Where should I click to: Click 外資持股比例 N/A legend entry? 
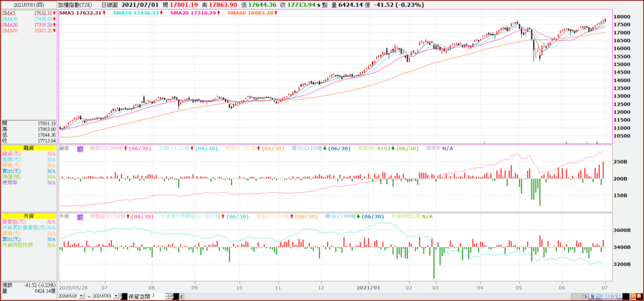pyautogui.click(x=412, y=216)
